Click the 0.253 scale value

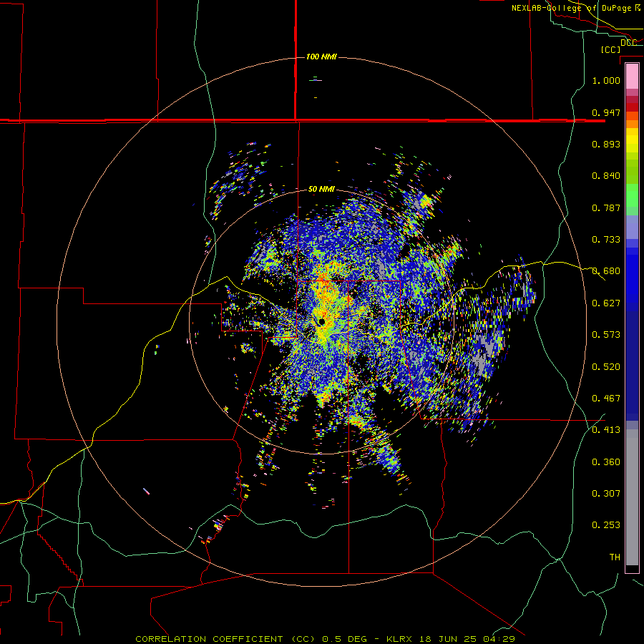tap(606, 525)
